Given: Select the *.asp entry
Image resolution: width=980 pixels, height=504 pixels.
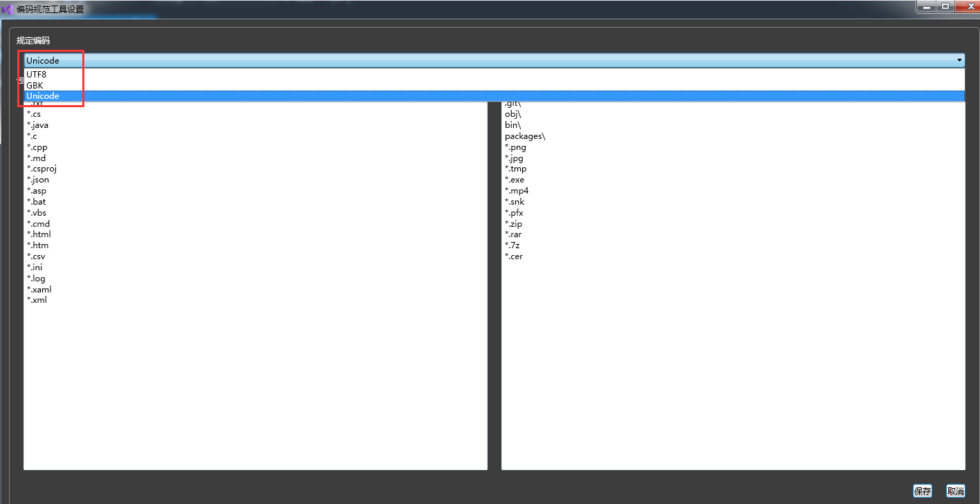Looking at the screenshot, I should tap(37, 191).
